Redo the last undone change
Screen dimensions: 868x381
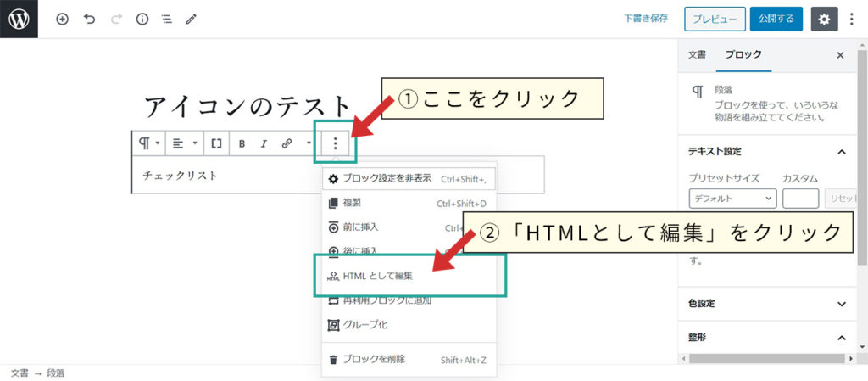point(115,20)
